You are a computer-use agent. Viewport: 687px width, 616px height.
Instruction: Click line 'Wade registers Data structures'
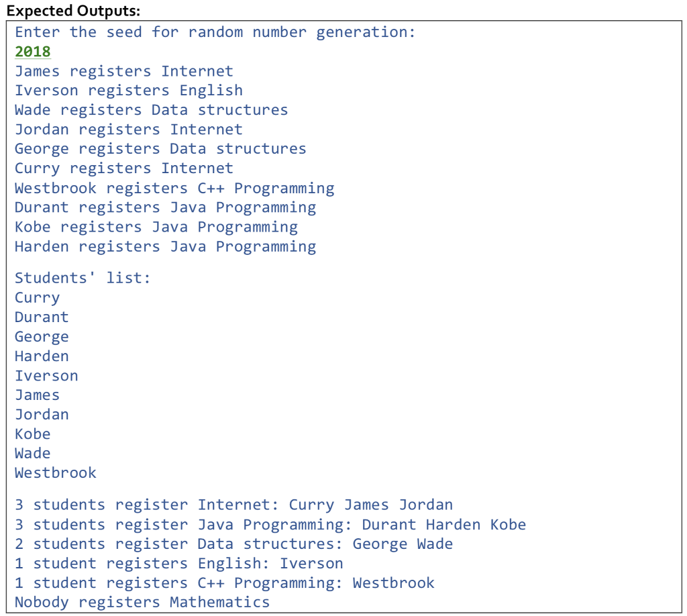click(x=151, y=110)
